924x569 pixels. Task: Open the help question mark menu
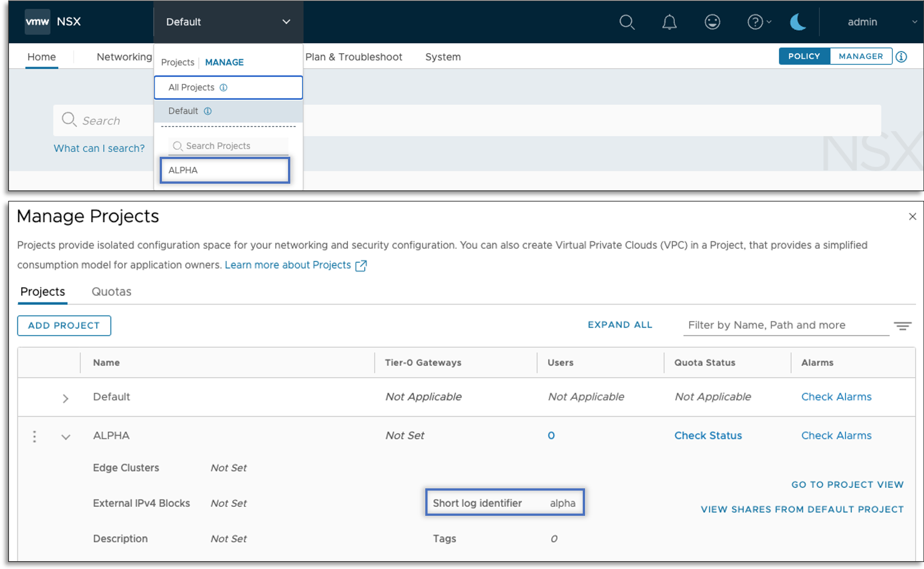755,22
